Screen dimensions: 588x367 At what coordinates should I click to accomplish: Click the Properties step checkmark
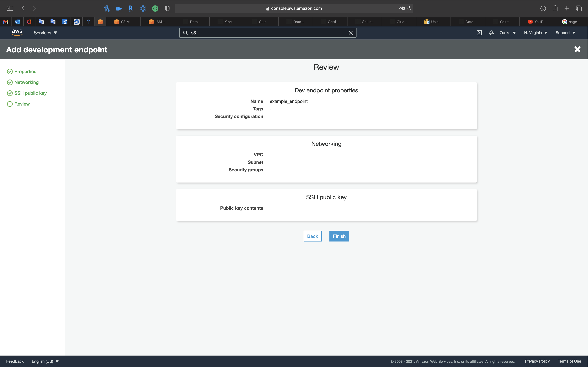click(10, 71)
